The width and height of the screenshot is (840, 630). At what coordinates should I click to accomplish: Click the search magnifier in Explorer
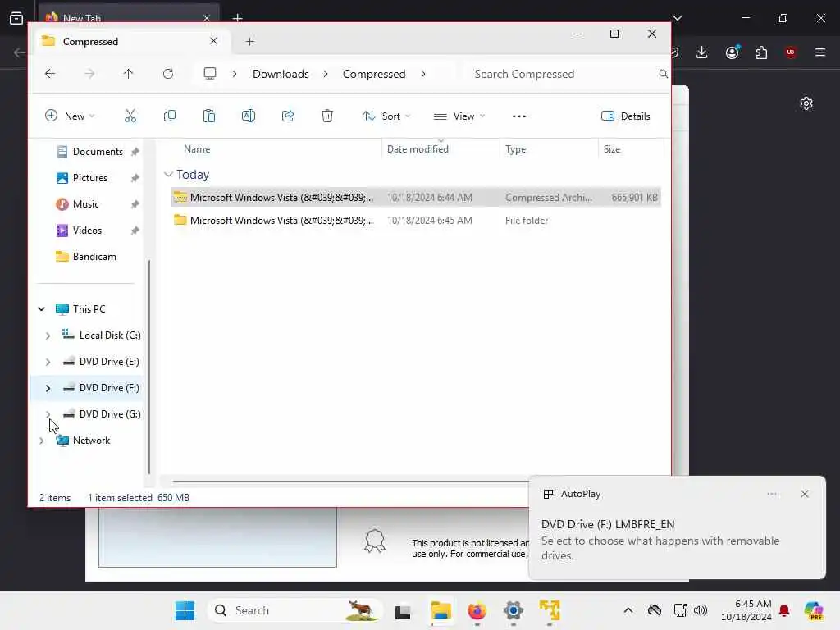(663, 74)
